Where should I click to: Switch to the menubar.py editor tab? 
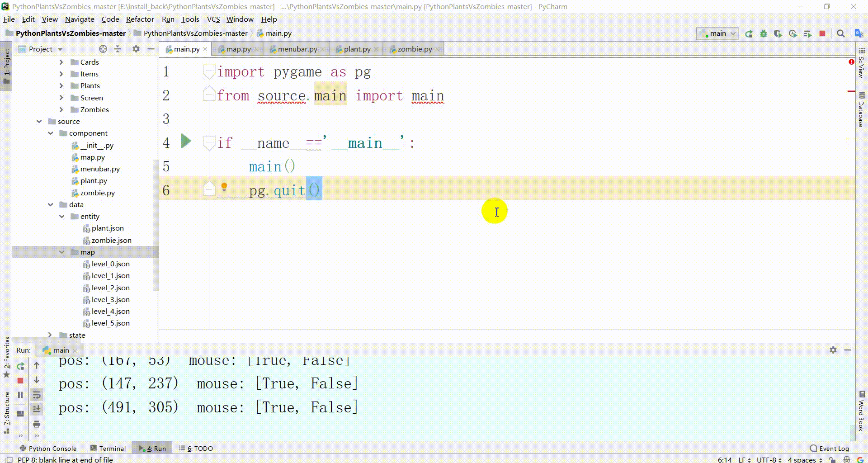tap(297, 49)
